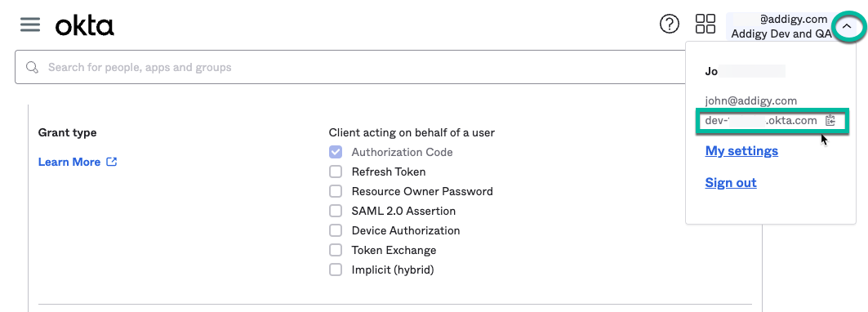Select the Token Exchange checkbox
This screenshot has height=312, width=868.
click(336, 250)
